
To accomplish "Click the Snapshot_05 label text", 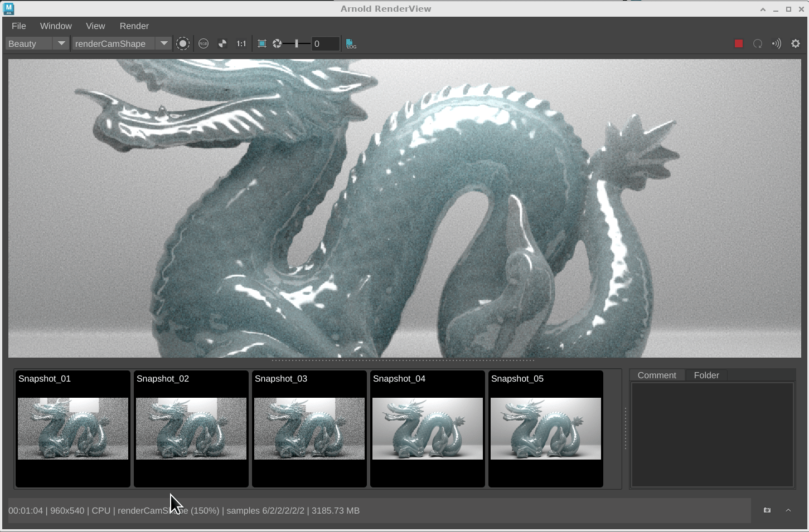I will coord(517,379).
